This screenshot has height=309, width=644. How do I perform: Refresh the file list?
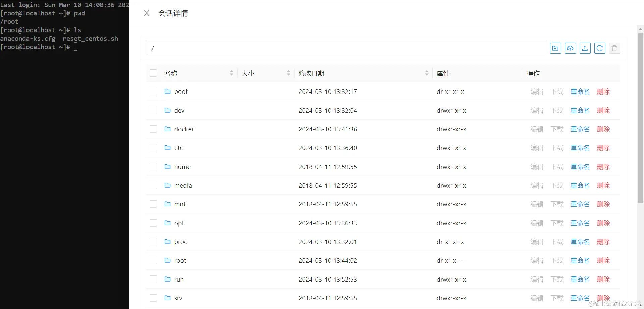(x=600, y=48)
